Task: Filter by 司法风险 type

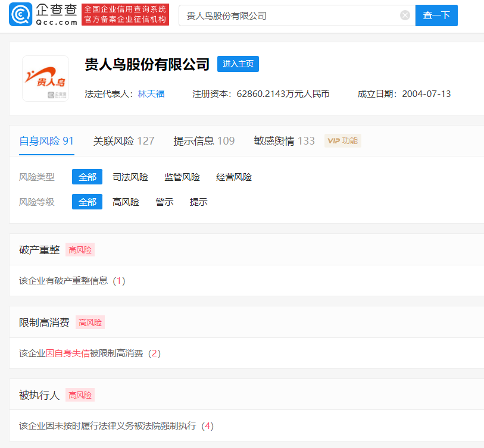Action: pyautogui.click(x=130, y=177)
